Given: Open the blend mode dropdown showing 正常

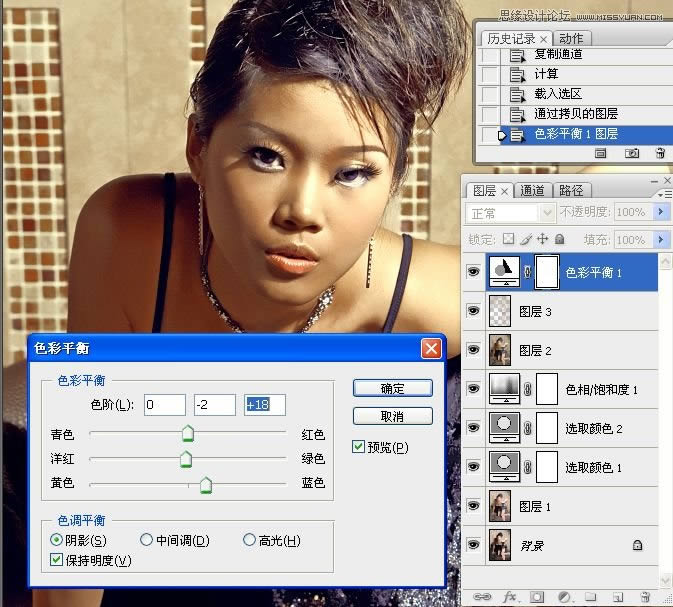Looking at the screenshot, I should 511,213.
